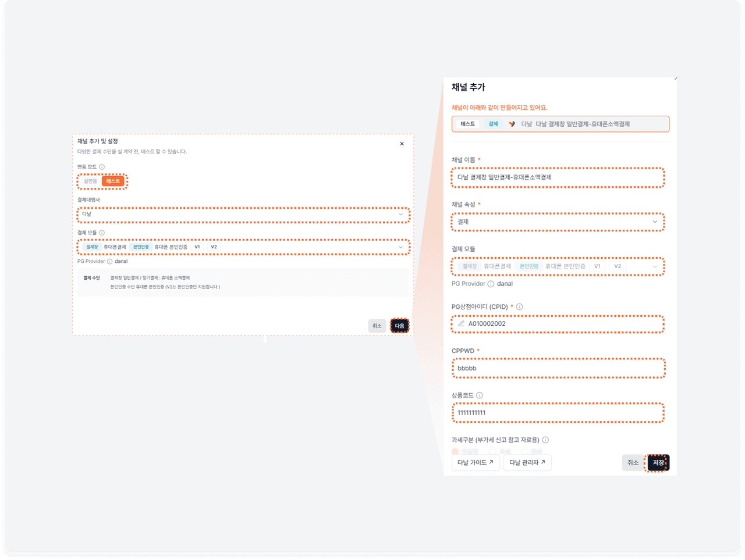Close the 채널 추가 및 설정 dialog

402,144
